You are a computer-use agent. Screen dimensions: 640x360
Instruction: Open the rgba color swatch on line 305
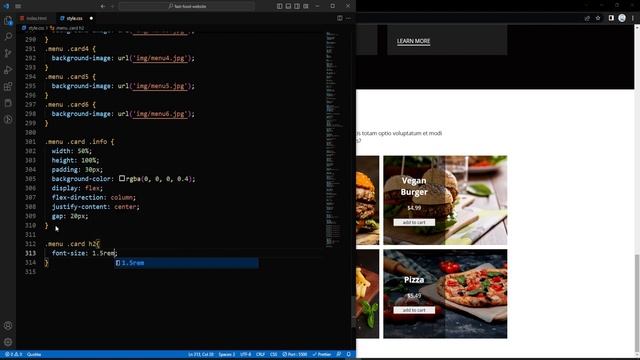(x=122, y=178)
